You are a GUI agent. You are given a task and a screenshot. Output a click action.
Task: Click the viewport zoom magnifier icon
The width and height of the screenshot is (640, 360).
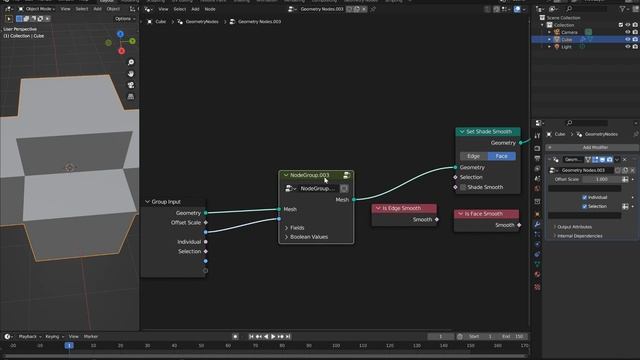coord(131,62)
